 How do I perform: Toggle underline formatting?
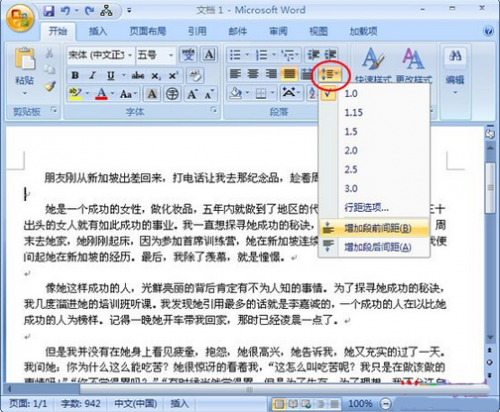click(x=111, y=76)
